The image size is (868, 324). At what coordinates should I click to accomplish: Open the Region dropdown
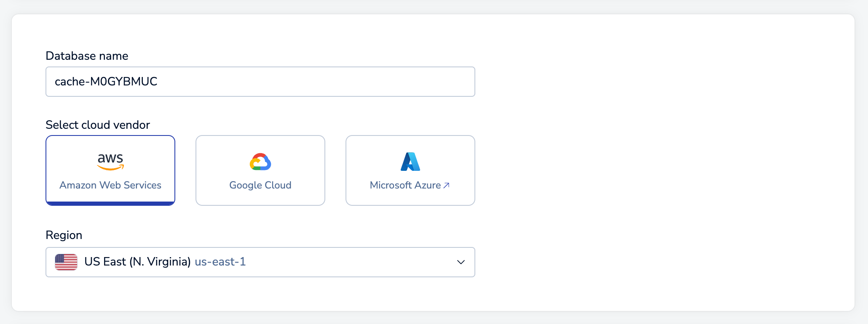coord(260,262)
